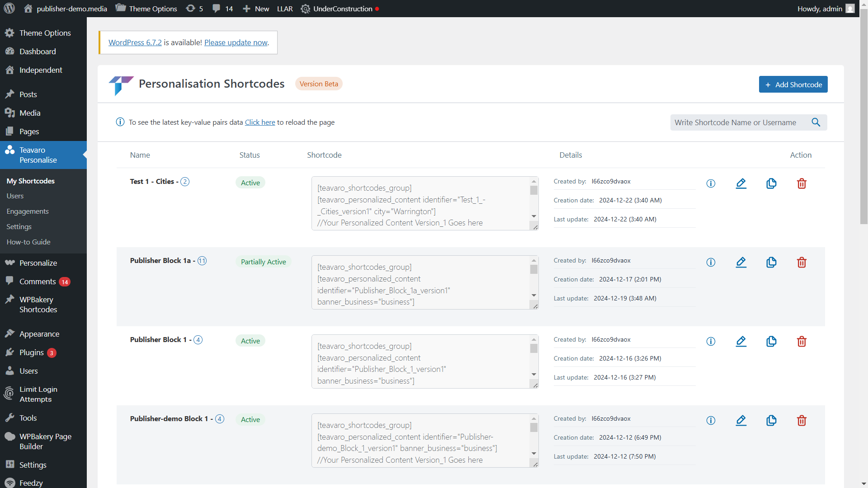Screen dimensions: 868x488
Task: Duplicate the Publisher Block 1 shortcode
Action: (771, 342)
